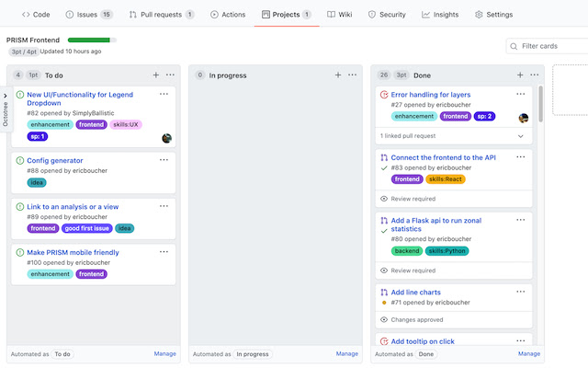Click the backend label
The image size is (588, 368).
(407, 251)
